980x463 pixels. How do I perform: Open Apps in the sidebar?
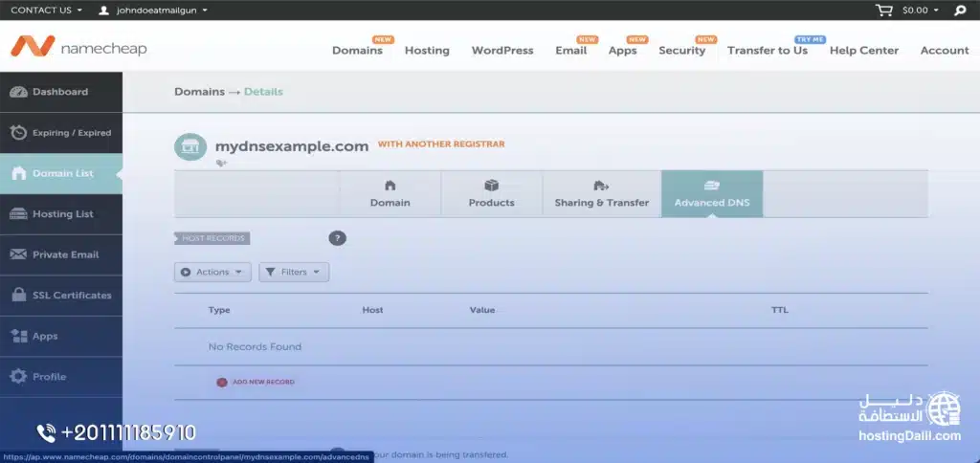[61, 336]
